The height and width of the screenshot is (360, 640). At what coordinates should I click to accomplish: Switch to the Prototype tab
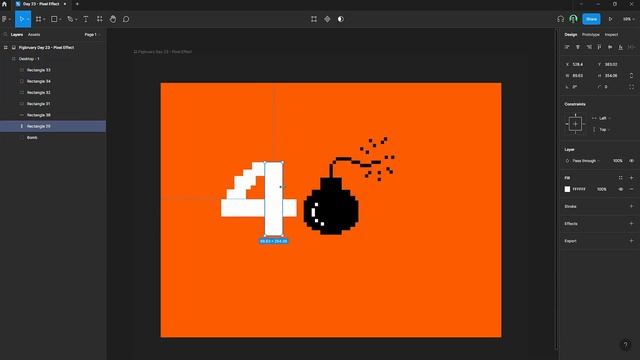(x=591, y=35)
